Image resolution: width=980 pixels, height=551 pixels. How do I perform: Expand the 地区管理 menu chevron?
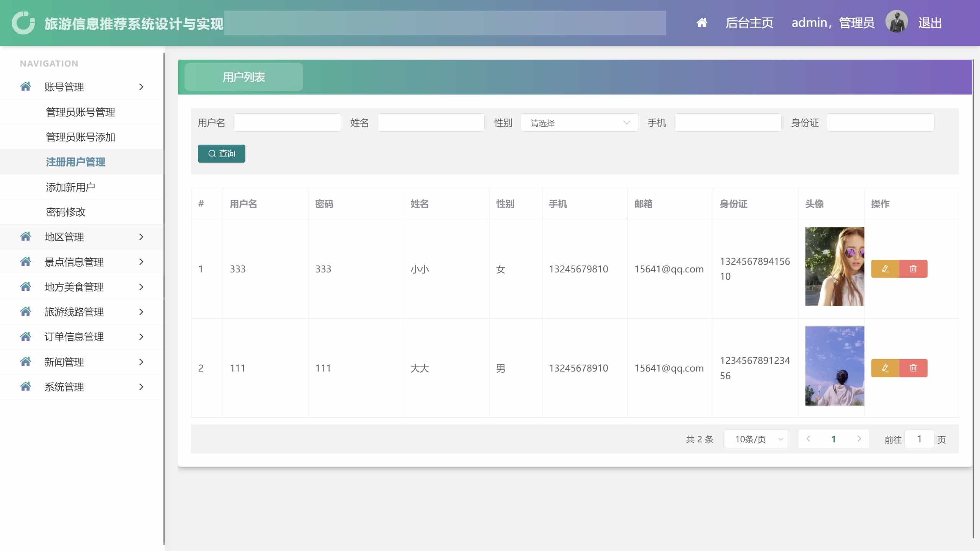(141, 237)
